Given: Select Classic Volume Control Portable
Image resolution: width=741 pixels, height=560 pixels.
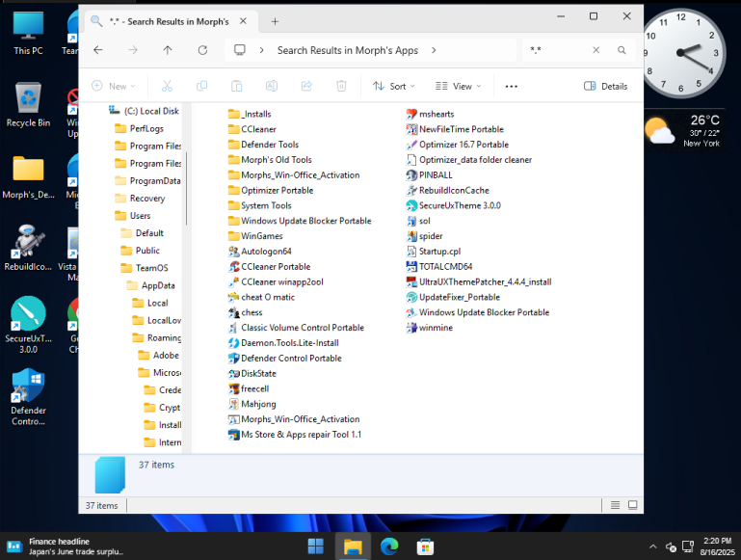Looking at the screenshot, I should [296, 328].
